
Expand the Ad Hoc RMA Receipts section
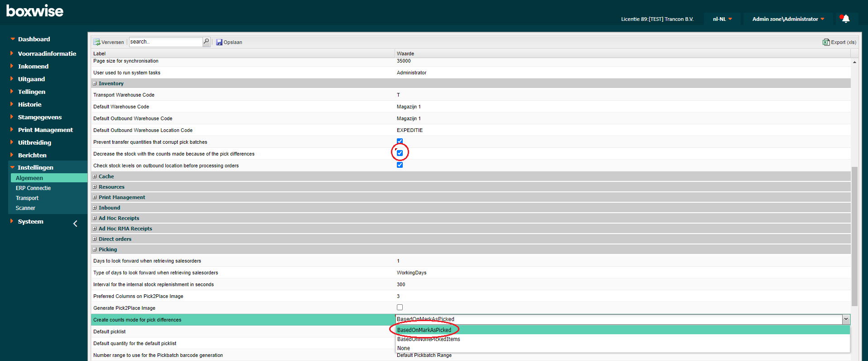pyautogui.click(x=95, y=229)
